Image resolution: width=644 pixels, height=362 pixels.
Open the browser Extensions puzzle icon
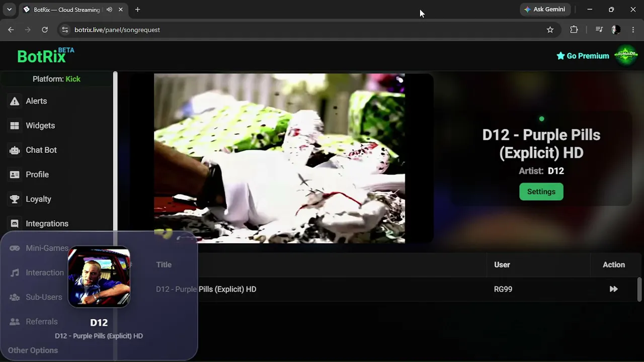(x=574, y=30)
